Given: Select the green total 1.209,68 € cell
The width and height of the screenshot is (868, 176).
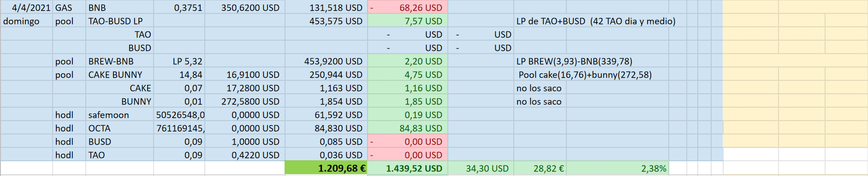Looking at the screenshot, I should 326,168.
